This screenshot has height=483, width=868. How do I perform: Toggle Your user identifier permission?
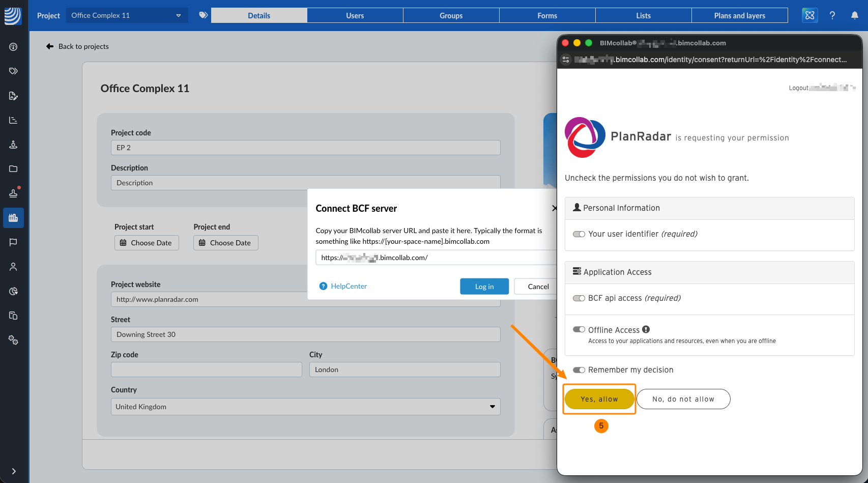pyautogui.click(x=578, y=234)
